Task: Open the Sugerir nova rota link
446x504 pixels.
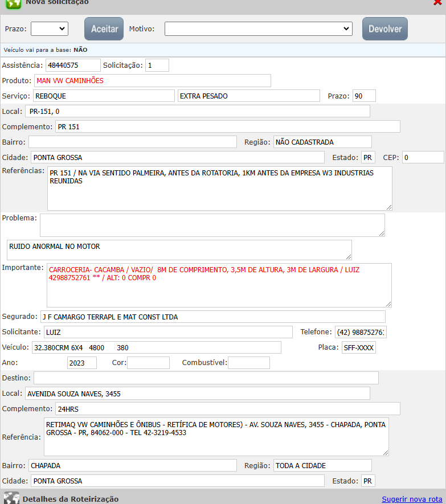Action: point(412,499)
